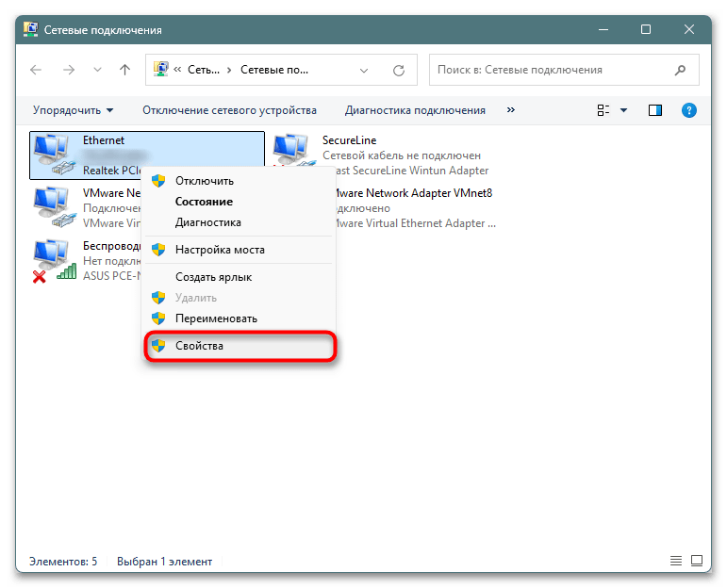Image resolution: width=727 pixels, height=588 pixels.
Task: Choose Диагностика in the context menu
Action: tap(239, 222)
